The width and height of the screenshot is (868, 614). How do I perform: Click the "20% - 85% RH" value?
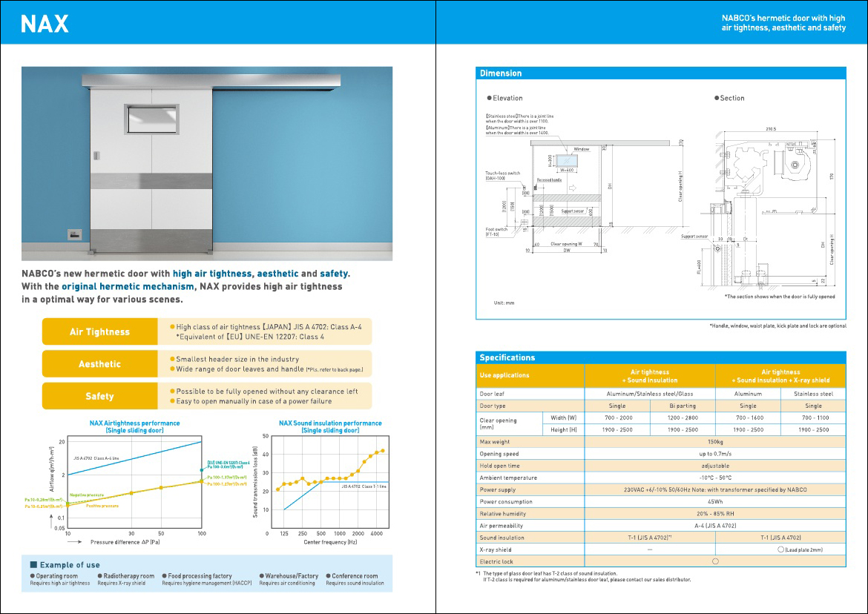(715, 514)
